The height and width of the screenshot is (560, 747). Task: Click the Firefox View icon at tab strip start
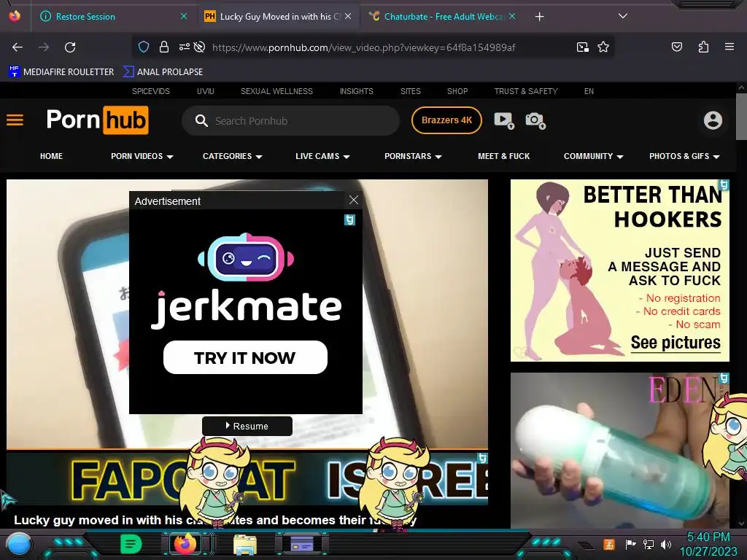pos(15,16)
